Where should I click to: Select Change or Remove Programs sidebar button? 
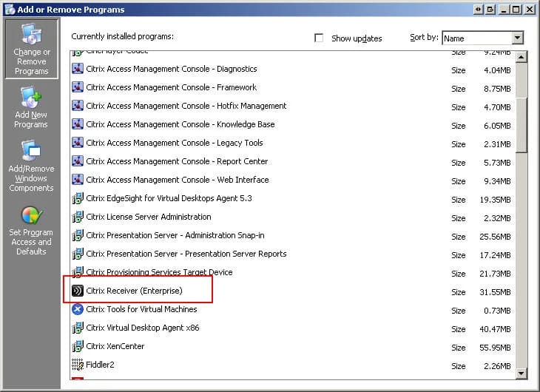point(31,49)
